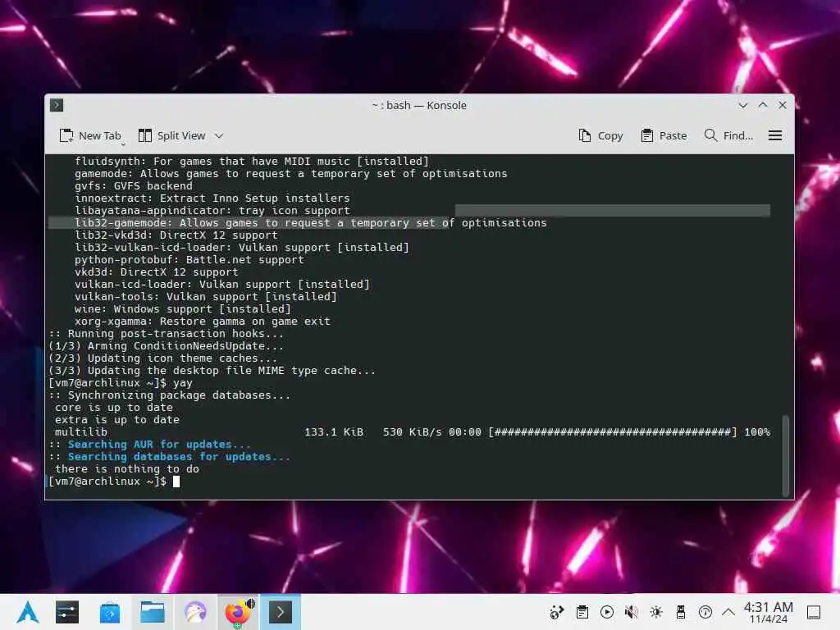Click the terminal cursor at the bottom prompt
The width and height of the screenshot is (840, 630).
coord(176,481)
